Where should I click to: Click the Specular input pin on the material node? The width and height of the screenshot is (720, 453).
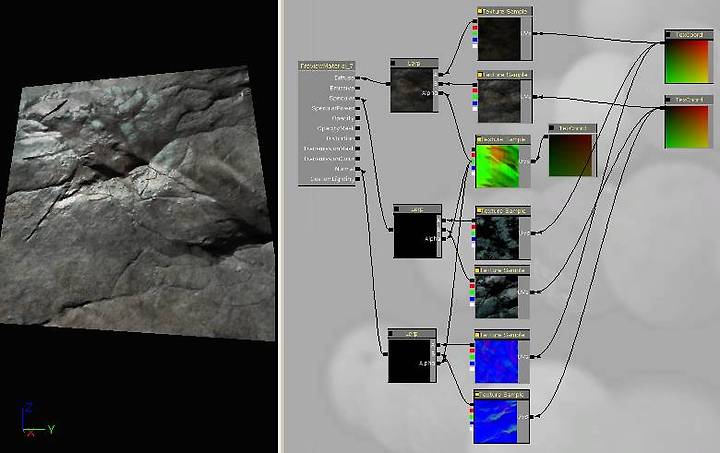(x=357, y=98)
